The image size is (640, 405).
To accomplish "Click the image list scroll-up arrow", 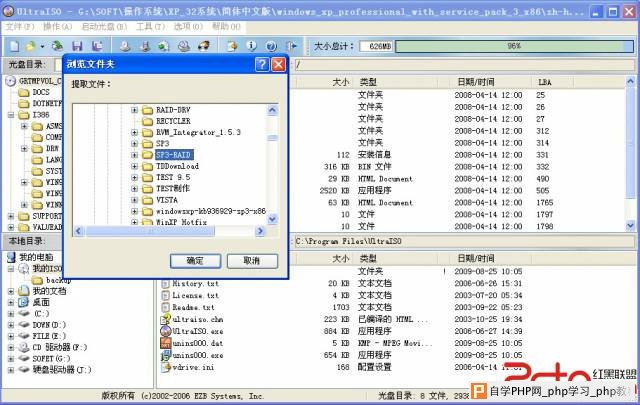I will [630, 82].
